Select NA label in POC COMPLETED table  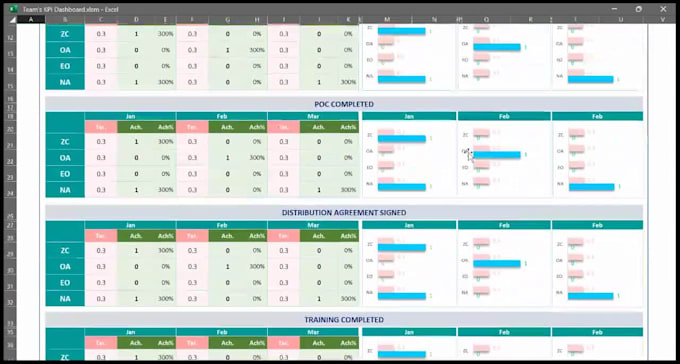point(65,190)
